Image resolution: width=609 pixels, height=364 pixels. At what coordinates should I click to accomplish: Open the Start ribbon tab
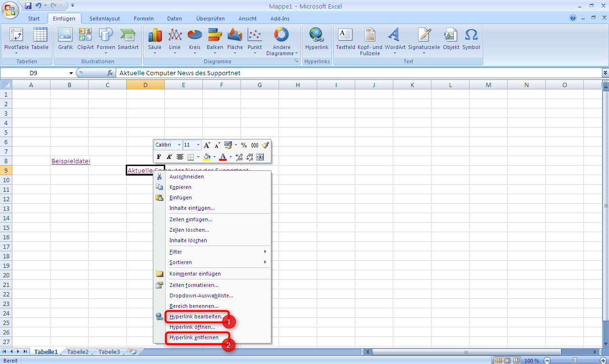(x=34, y=19)
